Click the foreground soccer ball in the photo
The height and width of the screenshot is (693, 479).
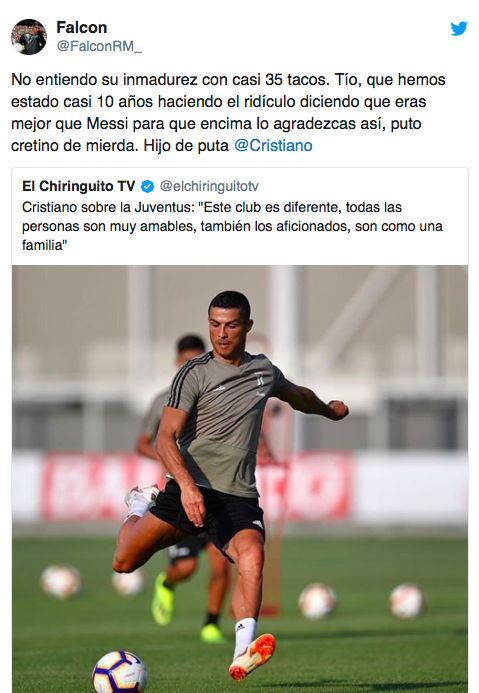(119, 672)
